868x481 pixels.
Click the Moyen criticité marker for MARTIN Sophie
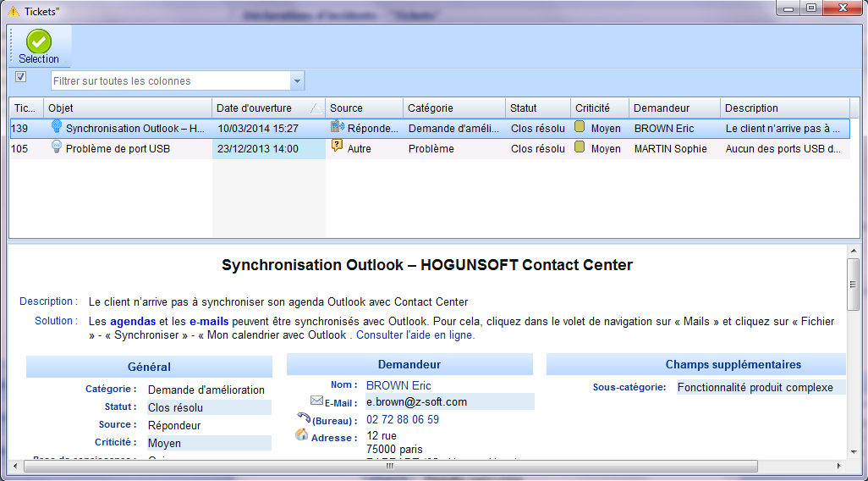click(x=580, y=147)
